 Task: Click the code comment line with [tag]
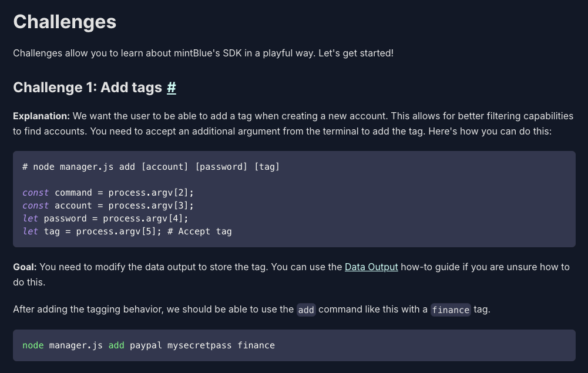pyautogui.click(x=151, y=167)
